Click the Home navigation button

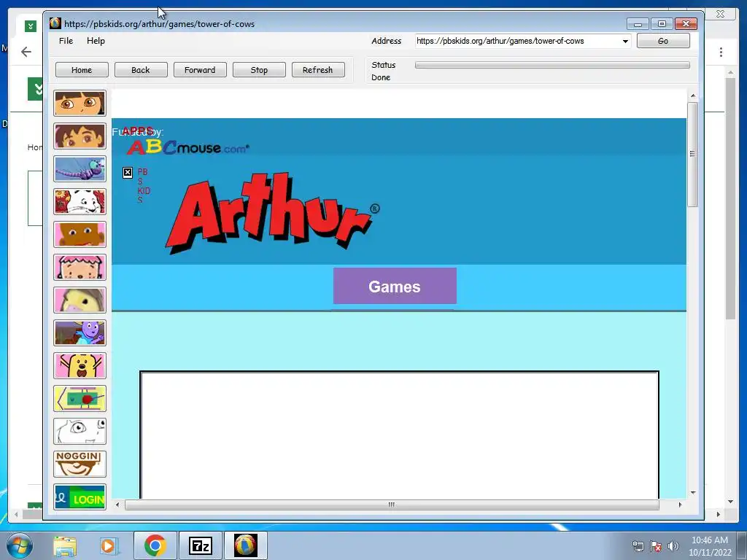point(82,70)
